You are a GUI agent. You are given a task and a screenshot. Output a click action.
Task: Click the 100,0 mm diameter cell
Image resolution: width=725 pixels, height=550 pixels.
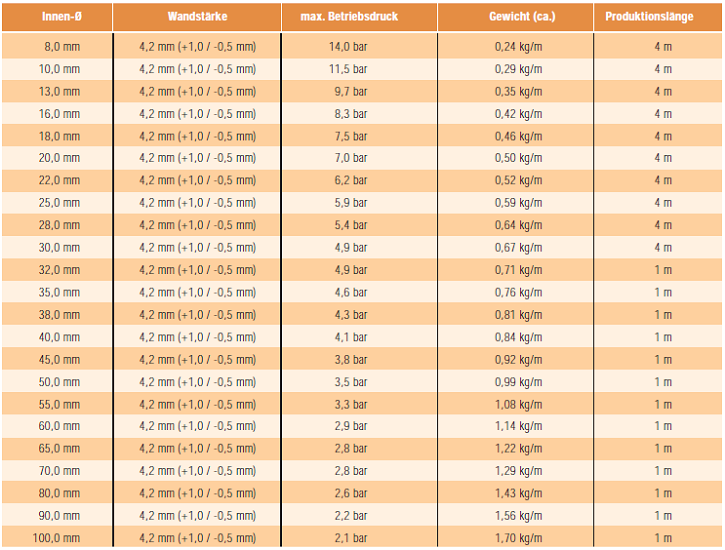pos(56,538)
